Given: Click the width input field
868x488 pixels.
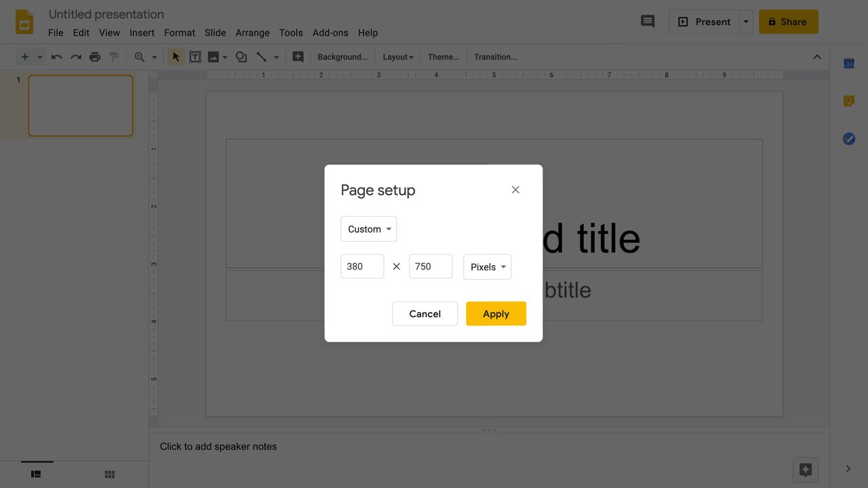Looking at the screenshot, I should 361,266.
